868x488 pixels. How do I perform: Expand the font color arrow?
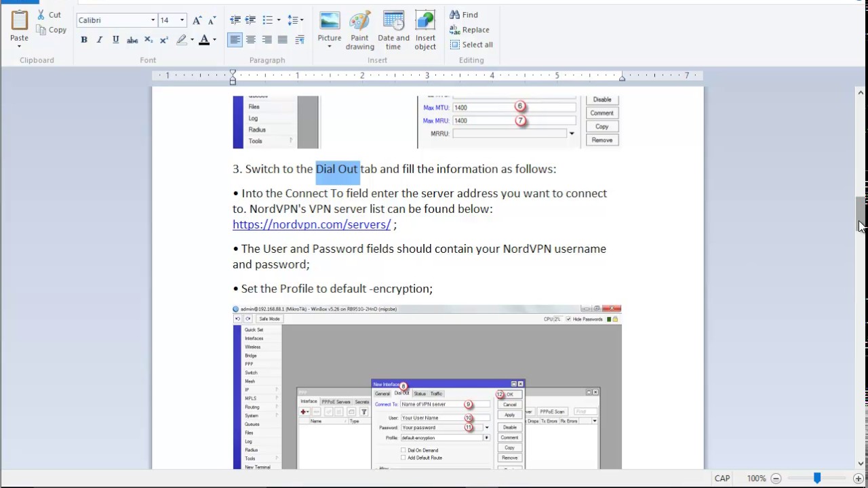pyautogui.click(x=214, y=40)
